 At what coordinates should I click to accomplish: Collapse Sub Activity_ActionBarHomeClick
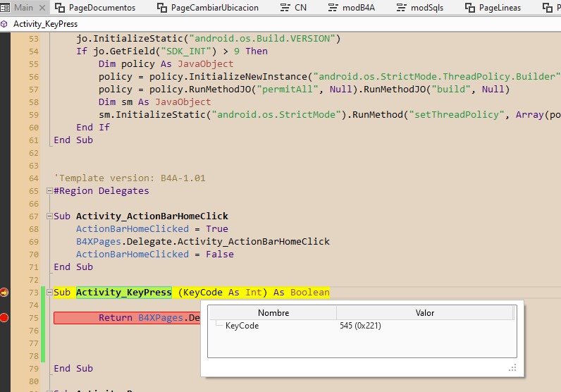(50, 216)
